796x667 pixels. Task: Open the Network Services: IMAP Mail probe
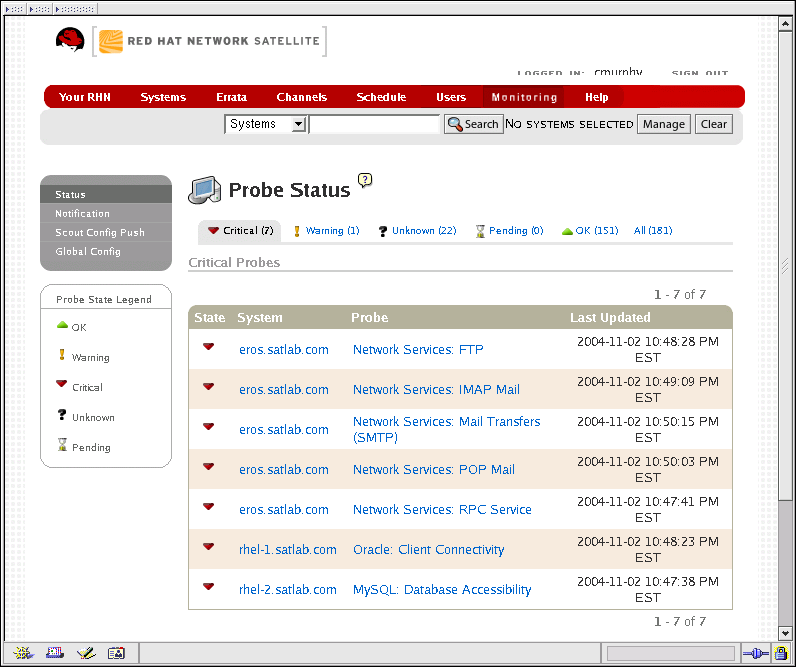436,390
